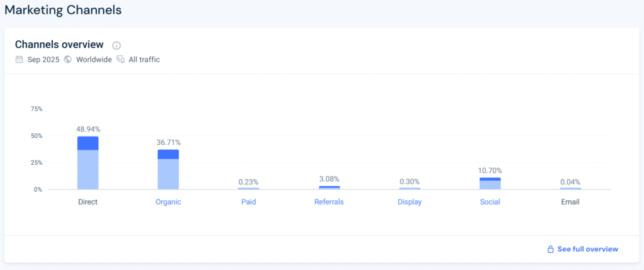Select the Paid channel label

tap(248, 202)
